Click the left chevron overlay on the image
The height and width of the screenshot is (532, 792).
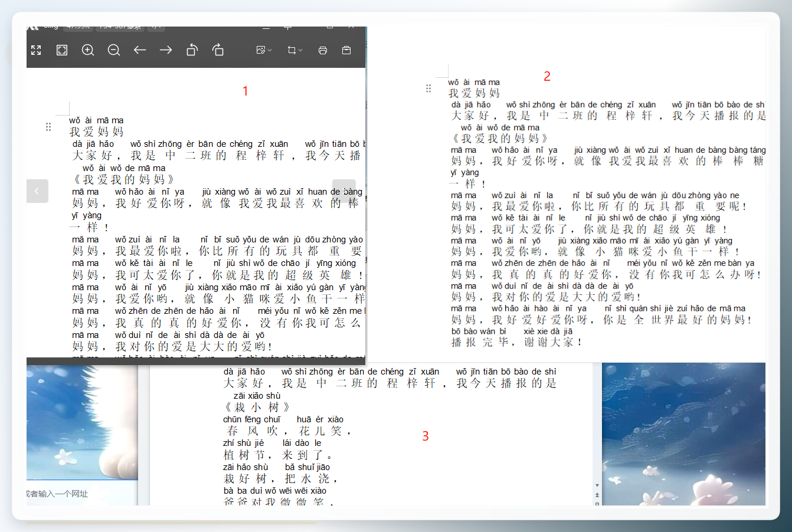point(37,191)
